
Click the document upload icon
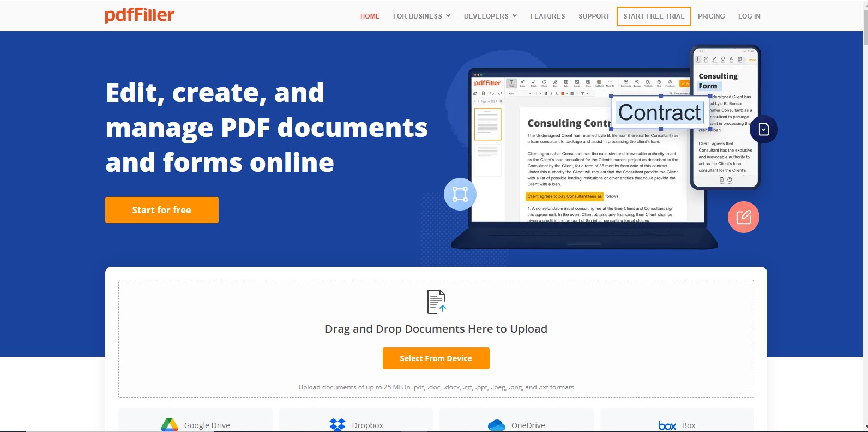[436, 302]
